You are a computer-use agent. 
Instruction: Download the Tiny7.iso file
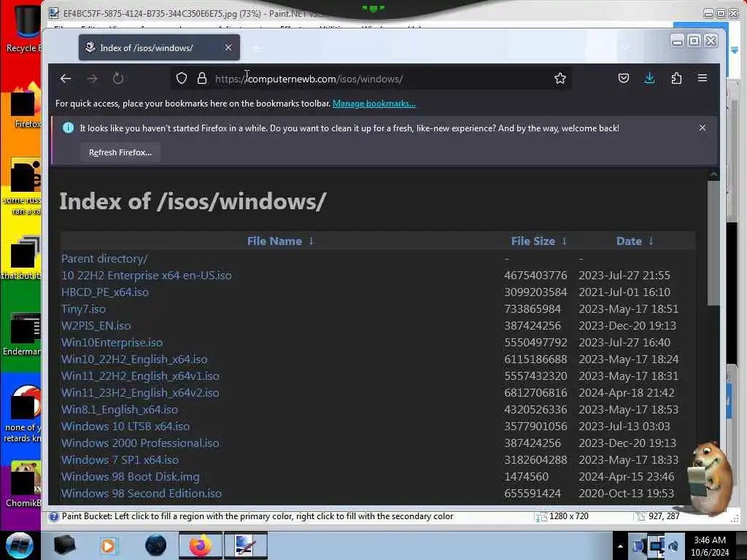[83, 309]
